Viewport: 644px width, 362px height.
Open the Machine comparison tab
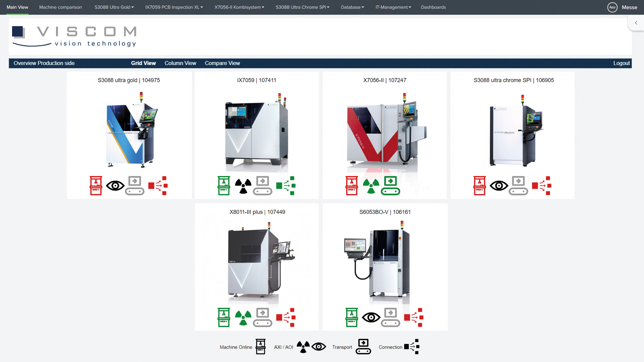pyautogui.click(x=60, y=7)
